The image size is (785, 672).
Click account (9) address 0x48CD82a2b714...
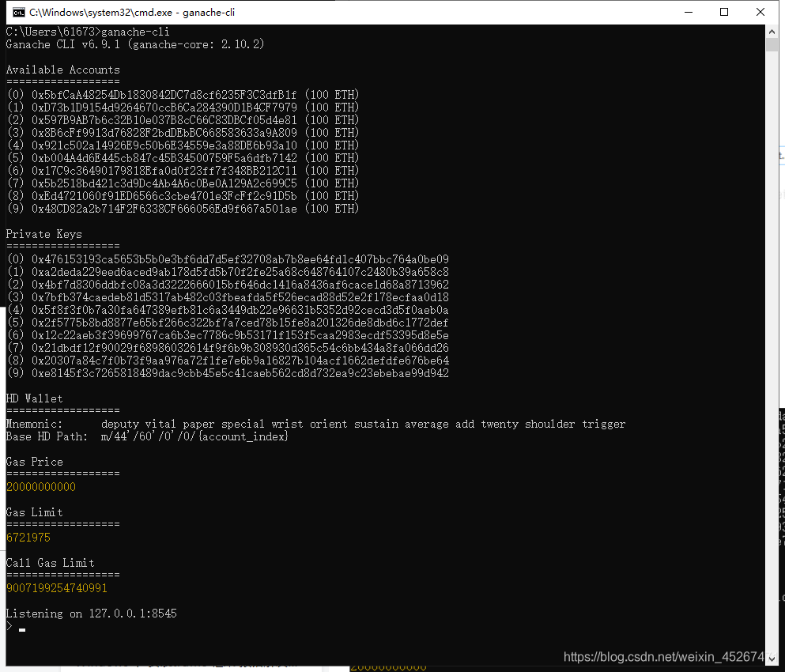[164, 208]
